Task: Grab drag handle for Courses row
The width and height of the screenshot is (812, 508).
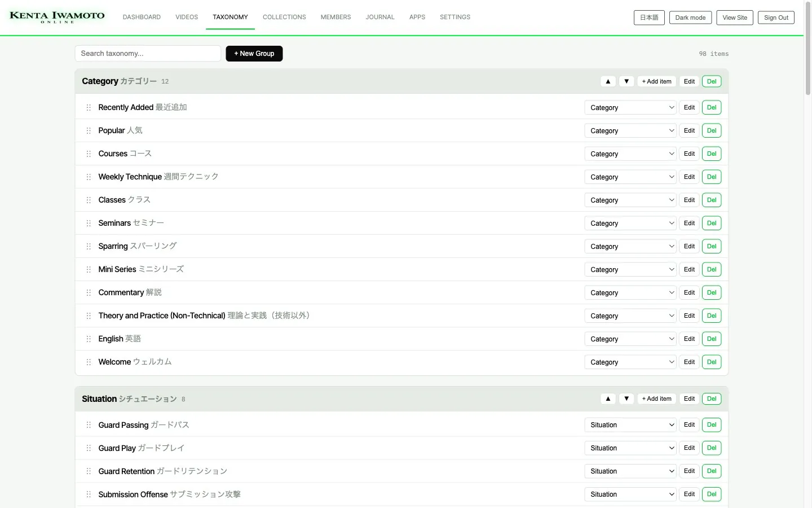Action: (89, 154)
